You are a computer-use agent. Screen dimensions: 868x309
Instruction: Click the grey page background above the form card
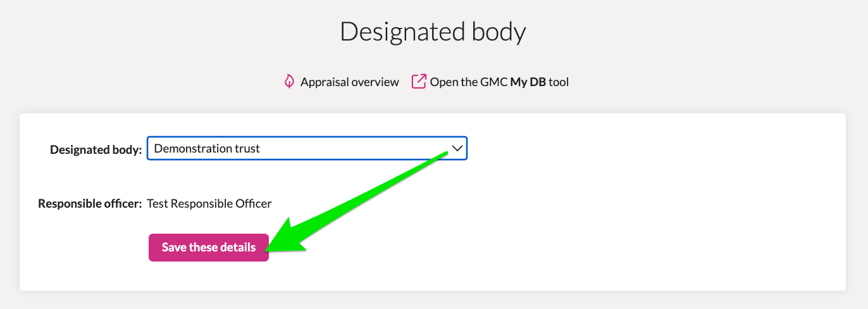coord(696,63)
